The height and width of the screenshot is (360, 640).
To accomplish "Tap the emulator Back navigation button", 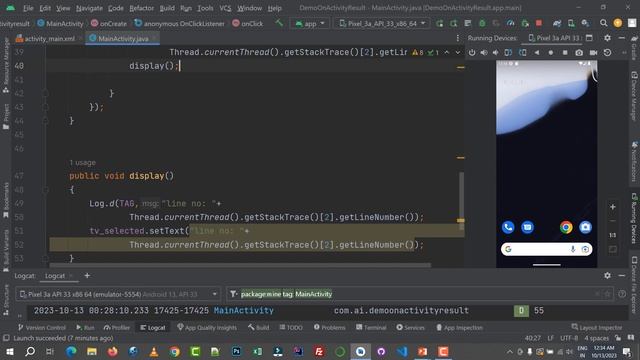I will 537,53.
